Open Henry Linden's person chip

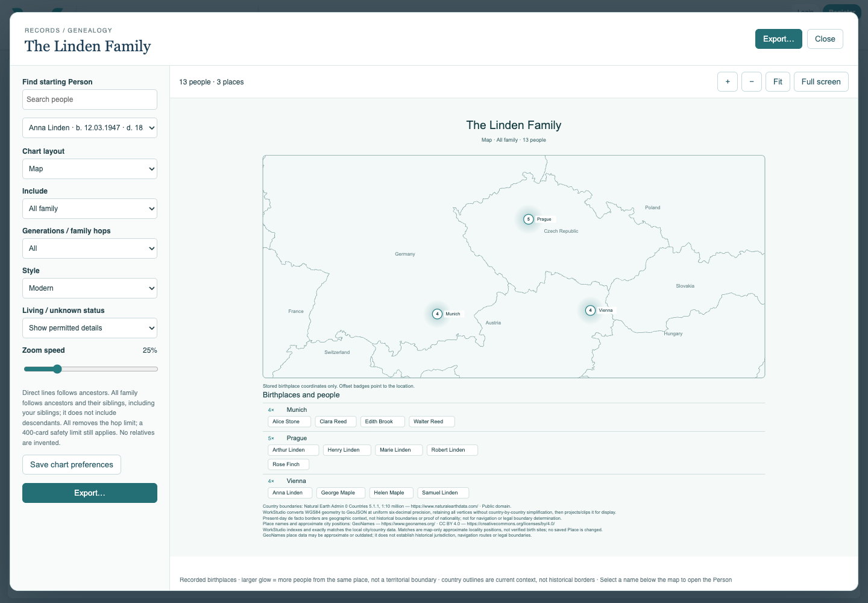pyautogui.click(x=347, y=450)
